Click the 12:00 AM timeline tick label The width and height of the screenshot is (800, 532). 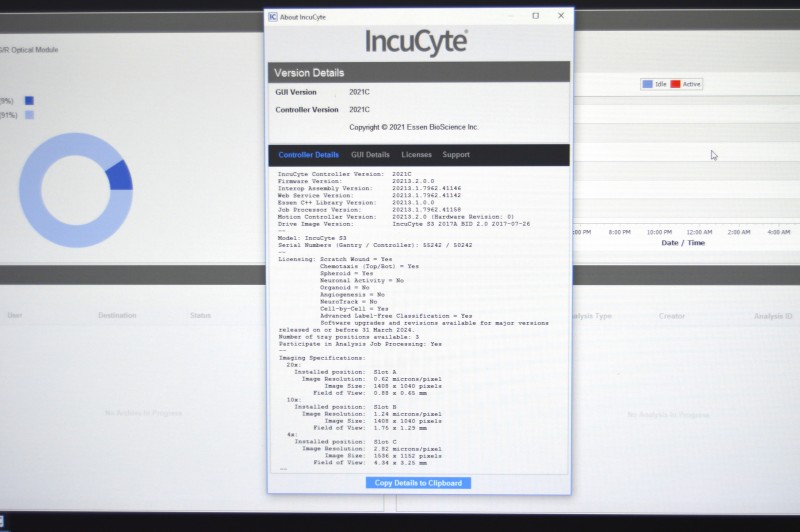click(699, 232)
